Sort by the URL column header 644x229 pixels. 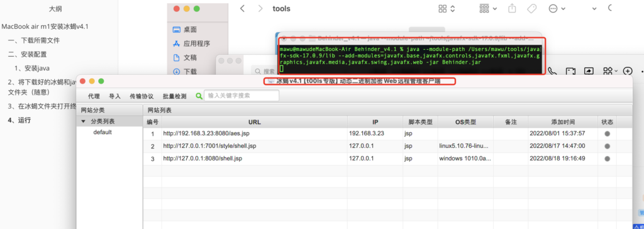[x=254, y=122]
